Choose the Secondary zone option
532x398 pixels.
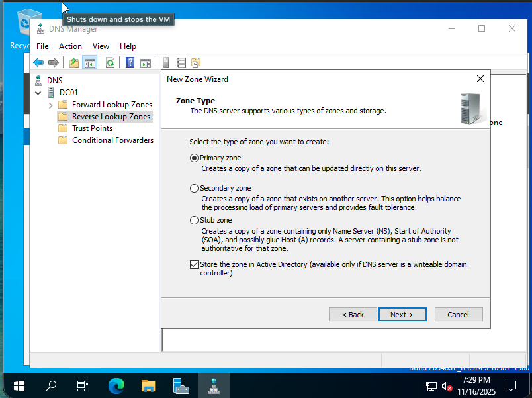point(194,188)
